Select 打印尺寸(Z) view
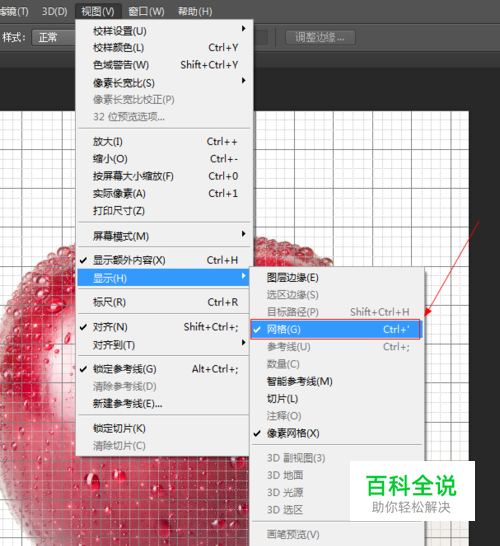 pyautogui.click(x=164, y=211)
